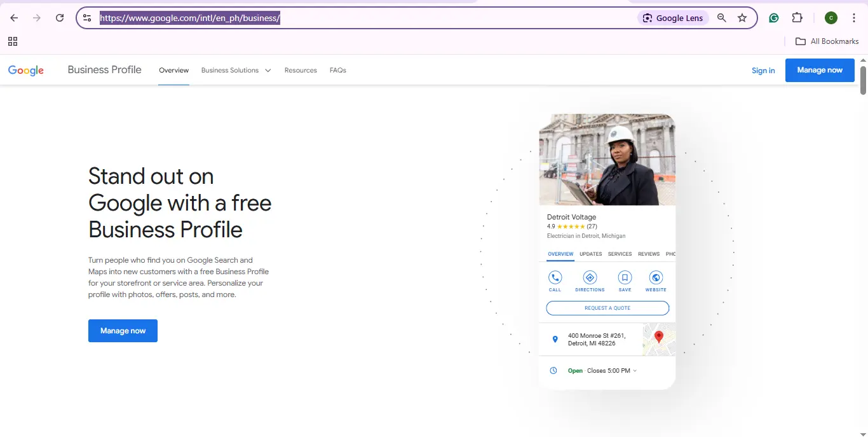868x437 pixels.
Task: Select the UPDATES tab in the card
Action: click(x=591, y=254)
